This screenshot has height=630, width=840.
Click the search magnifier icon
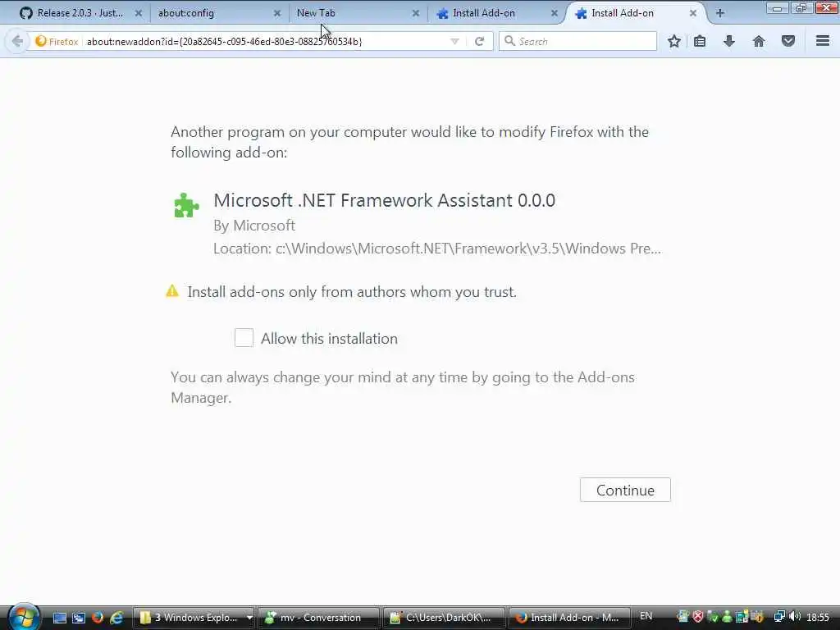click(510, 41)
